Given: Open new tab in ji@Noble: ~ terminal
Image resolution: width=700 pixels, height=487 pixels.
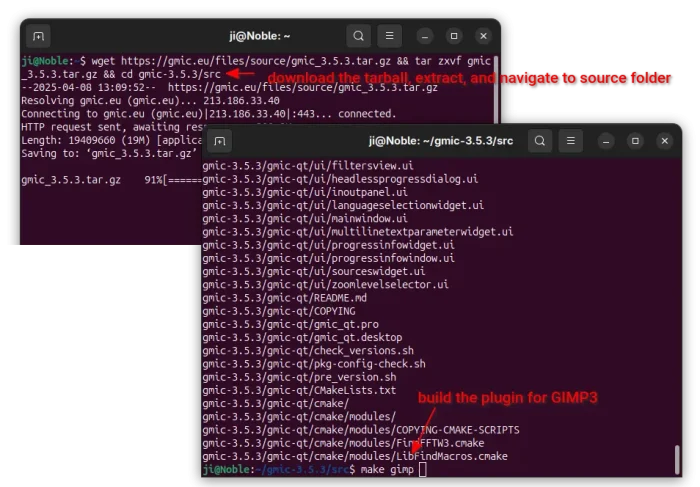Looking at the screenshot, I should [x=38, y=36].
